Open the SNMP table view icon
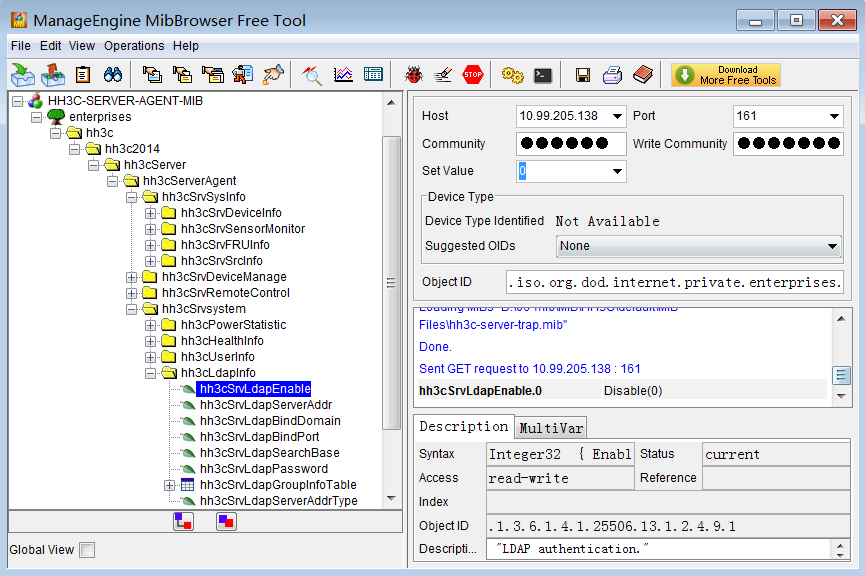The width and height of the screenshot is (865, 576). 373,74
